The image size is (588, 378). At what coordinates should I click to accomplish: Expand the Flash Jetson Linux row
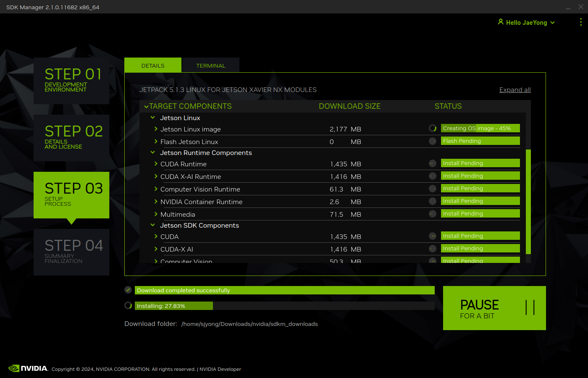[x=156, y=142]
